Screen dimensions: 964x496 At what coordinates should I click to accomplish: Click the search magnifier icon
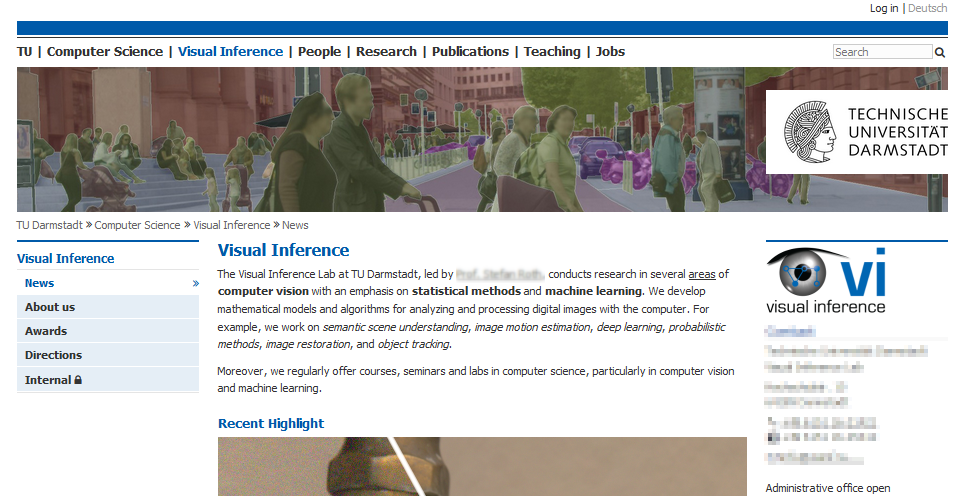click(939, 52)
